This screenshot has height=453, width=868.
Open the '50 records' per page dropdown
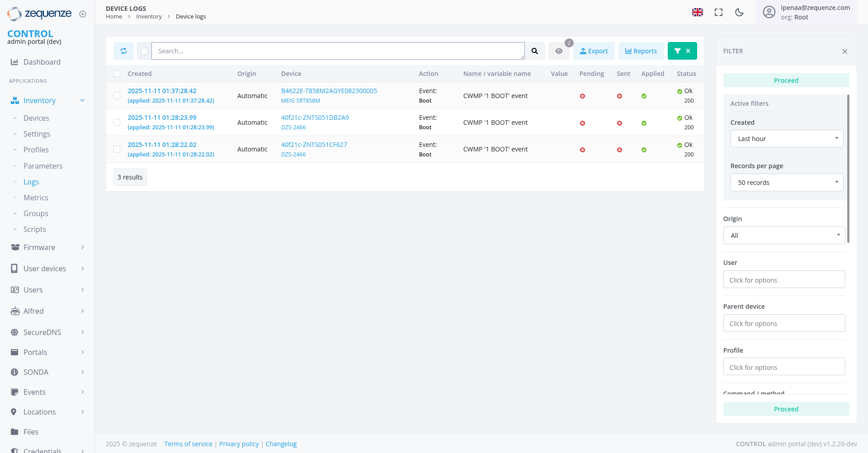pos(787,183)
